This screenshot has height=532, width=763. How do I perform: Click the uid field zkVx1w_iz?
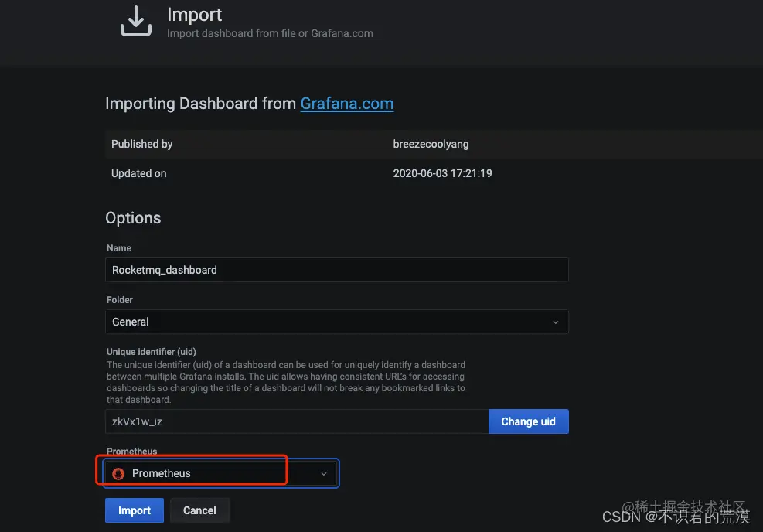pos(297,421)
